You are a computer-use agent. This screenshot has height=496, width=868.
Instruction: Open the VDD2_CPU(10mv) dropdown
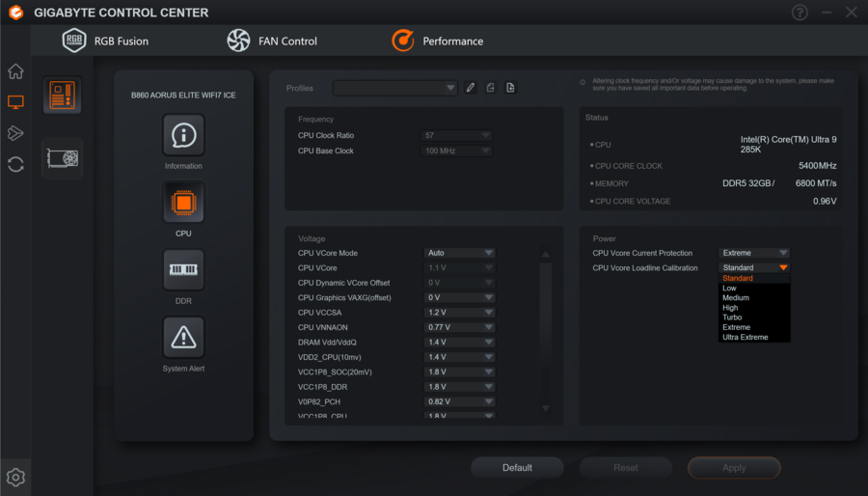(459, 358)
